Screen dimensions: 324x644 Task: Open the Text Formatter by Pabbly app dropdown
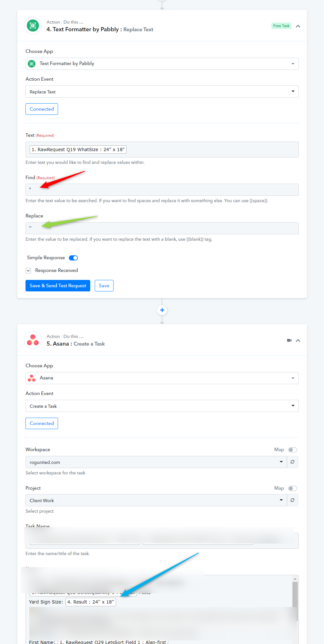[x=162, y=64]
